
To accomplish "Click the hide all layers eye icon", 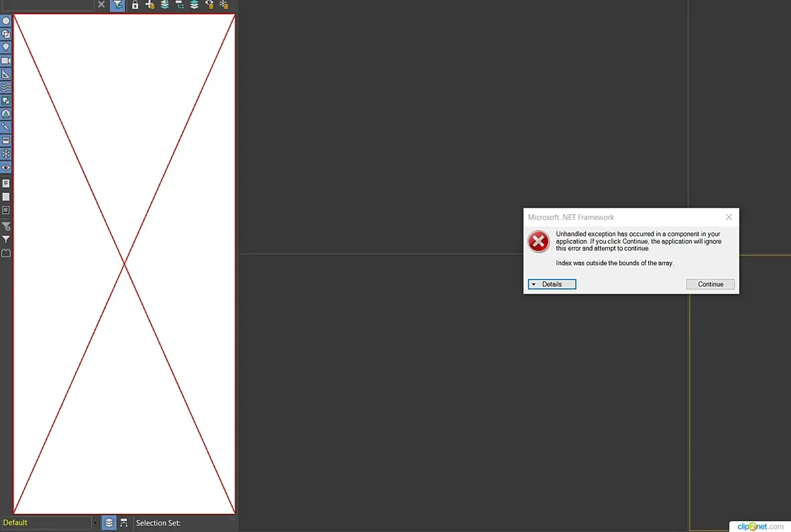I will pos(209,5).
